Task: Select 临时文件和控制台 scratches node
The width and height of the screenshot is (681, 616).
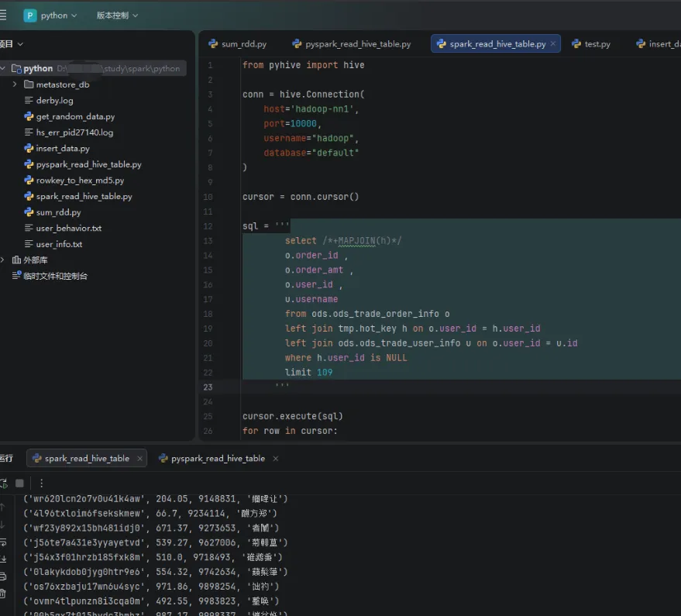Action: (55, 276)
